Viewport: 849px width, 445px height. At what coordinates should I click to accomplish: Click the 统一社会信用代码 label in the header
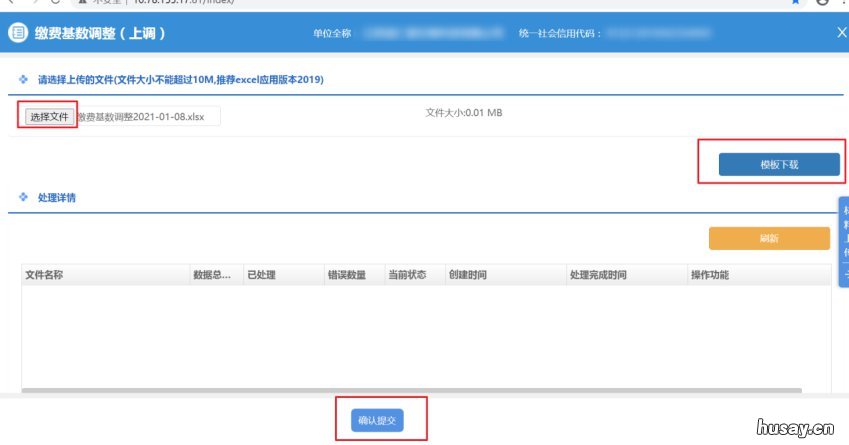click(560, 34)
